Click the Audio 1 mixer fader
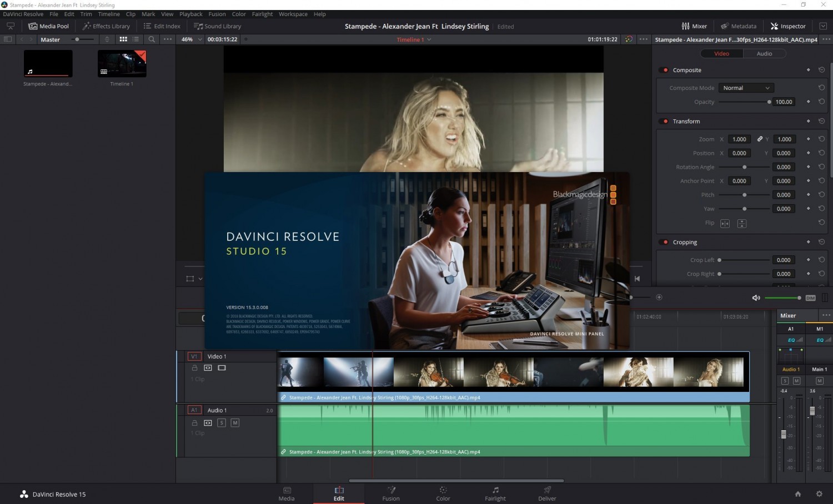 pyautogui.click(x=784, y=434)
